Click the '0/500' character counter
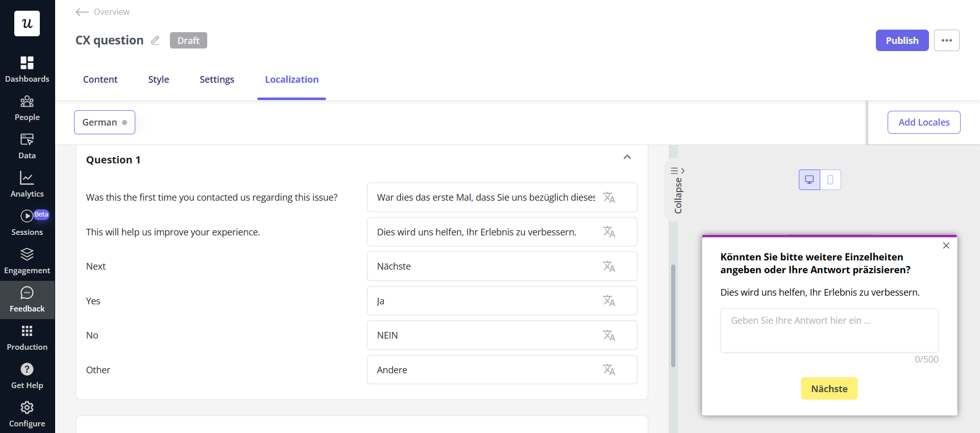The image size is (980, 433). (926, 359)
